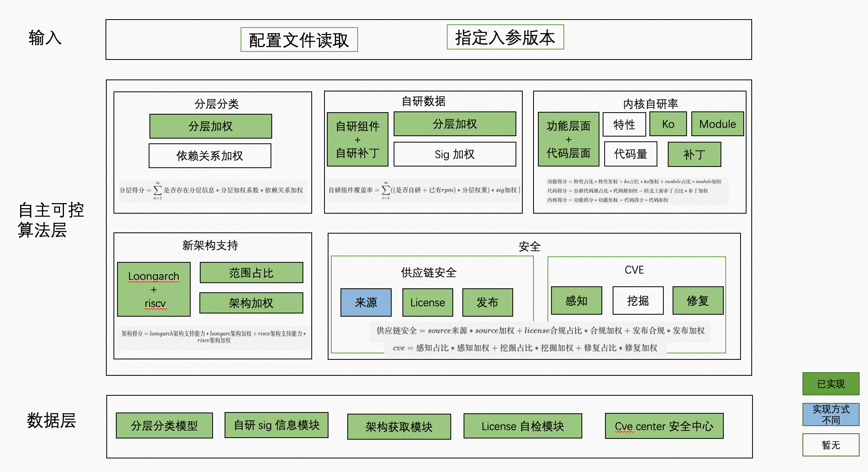Click the 挖掘 box under CVE
This screenshot has width=868, height=472.
(x=638, y=301)
